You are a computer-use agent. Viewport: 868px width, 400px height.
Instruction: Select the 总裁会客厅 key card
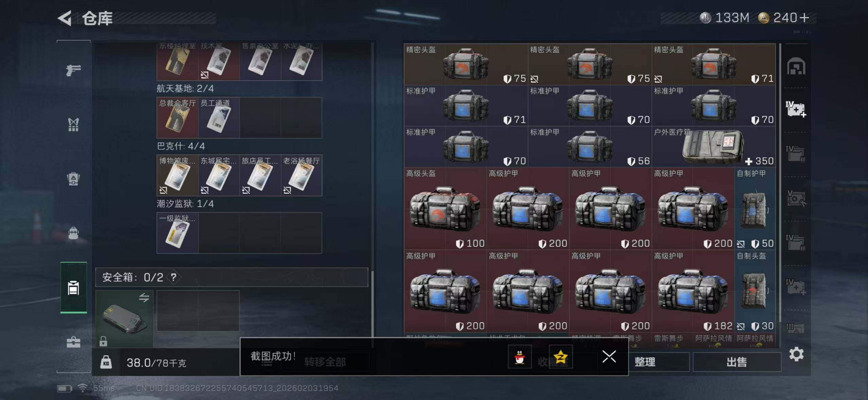coord(177,117)
